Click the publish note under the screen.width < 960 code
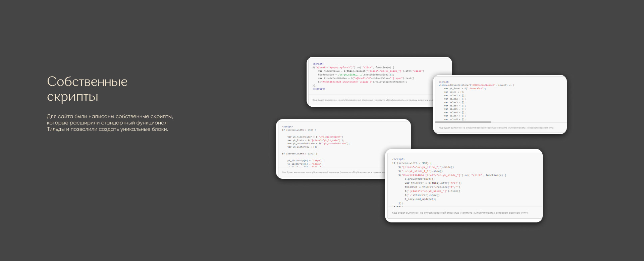The width and height of the screenshot is (644, 261). (x=460, y=213)
